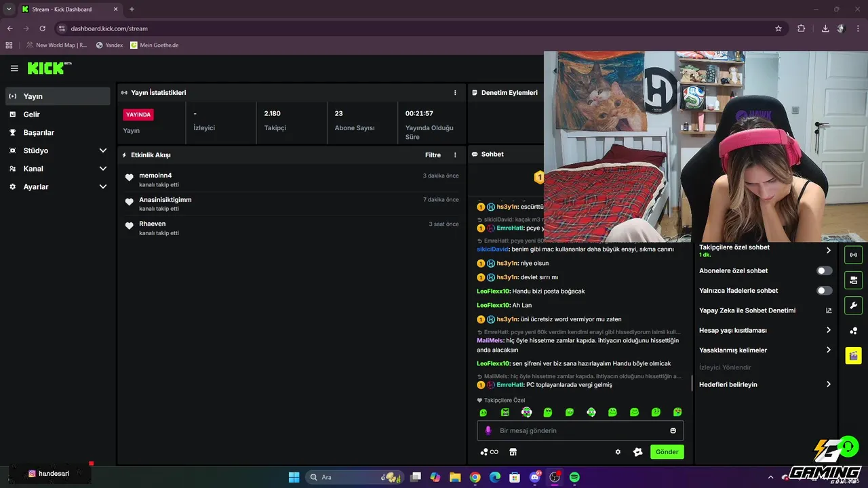Open Takipçilere özel sohbet submenu arrow

point(829,250)
